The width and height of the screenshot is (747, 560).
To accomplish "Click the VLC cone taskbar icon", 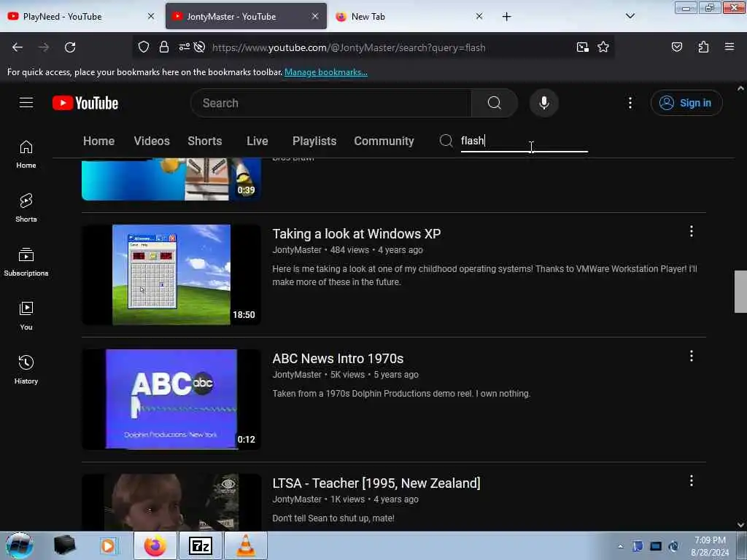I will 245,545.
